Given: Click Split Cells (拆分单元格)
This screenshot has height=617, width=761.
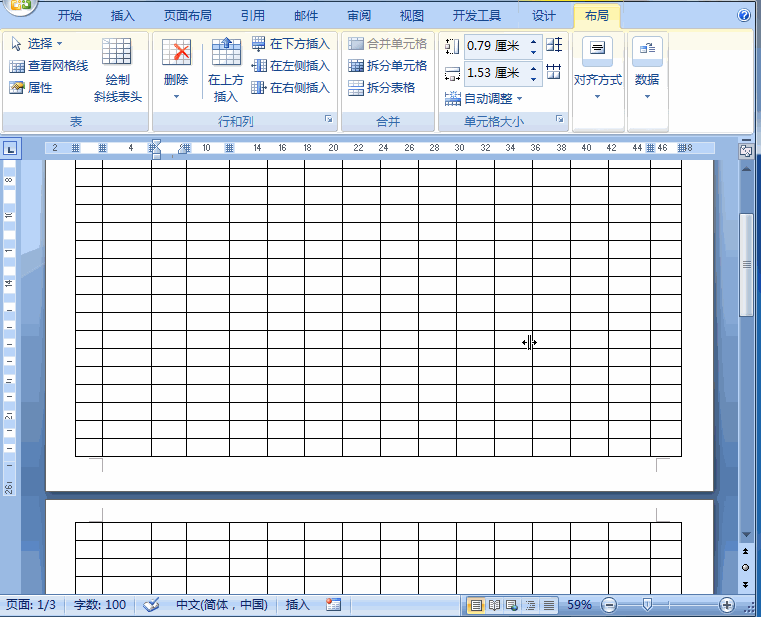Looking at the screenshot, I should click(387, 66).
